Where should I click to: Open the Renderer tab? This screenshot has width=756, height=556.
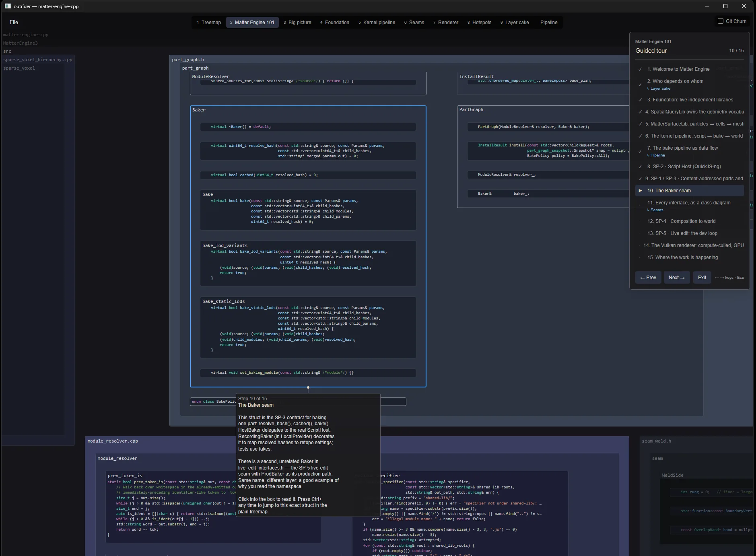[446, 23]
